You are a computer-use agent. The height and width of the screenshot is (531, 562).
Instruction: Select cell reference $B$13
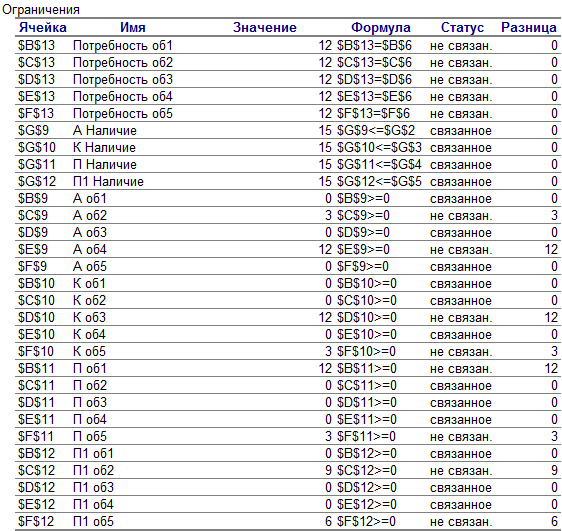coord(36,46)
